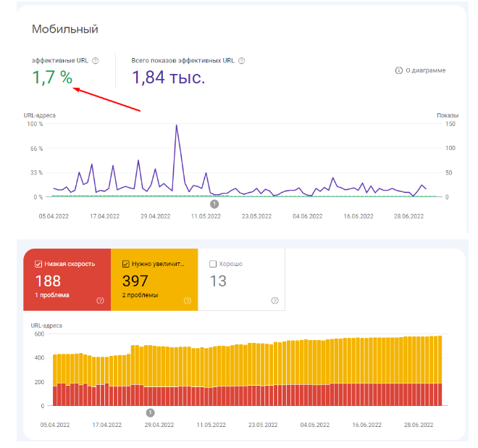Click the Мобильный section heading
478x448 pixels.
coord(65,29)
